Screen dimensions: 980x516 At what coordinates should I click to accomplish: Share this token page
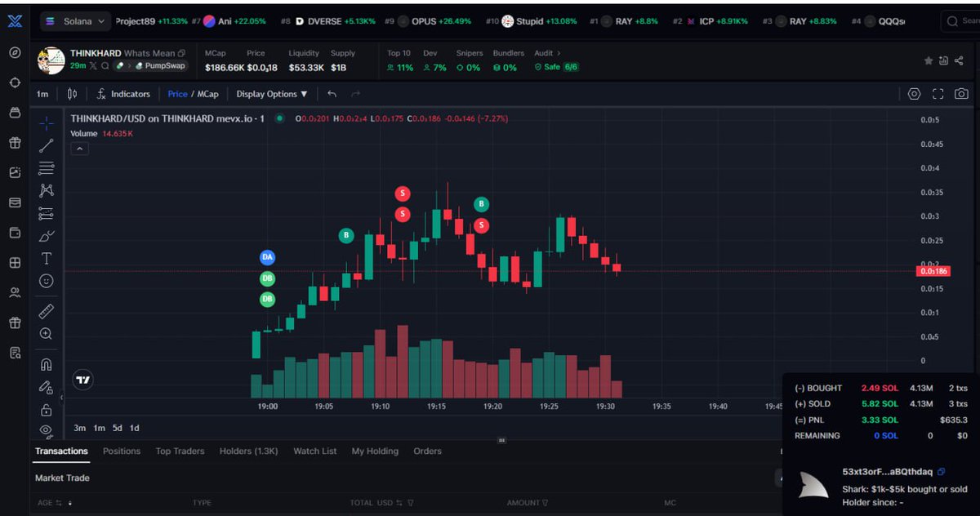tap(958, 60)
